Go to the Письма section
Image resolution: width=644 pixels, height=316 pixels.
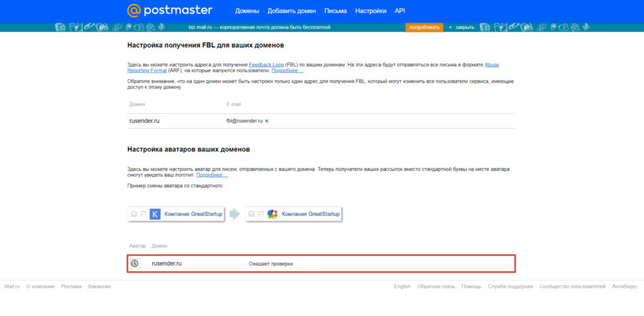[336, 11]
